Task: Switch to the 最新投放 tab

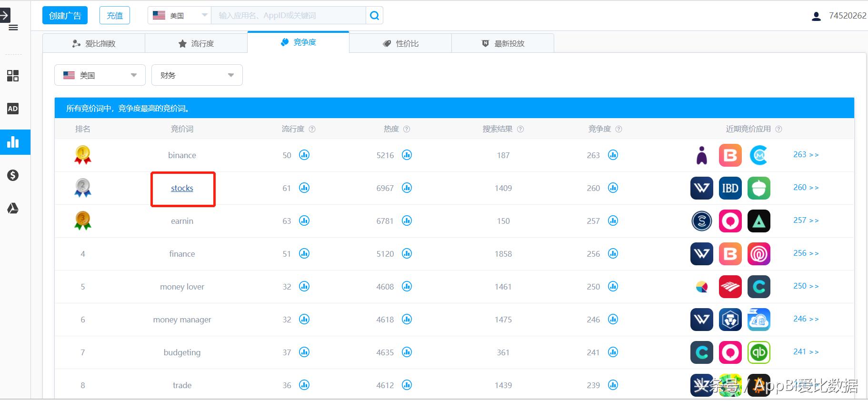Action: 503,43
